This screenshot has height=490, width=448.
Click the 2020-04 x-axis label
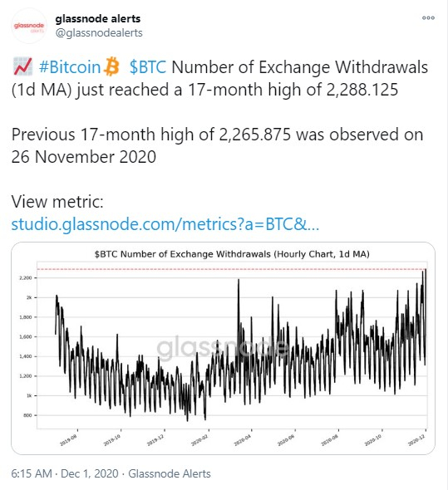[x=242, y=440]
